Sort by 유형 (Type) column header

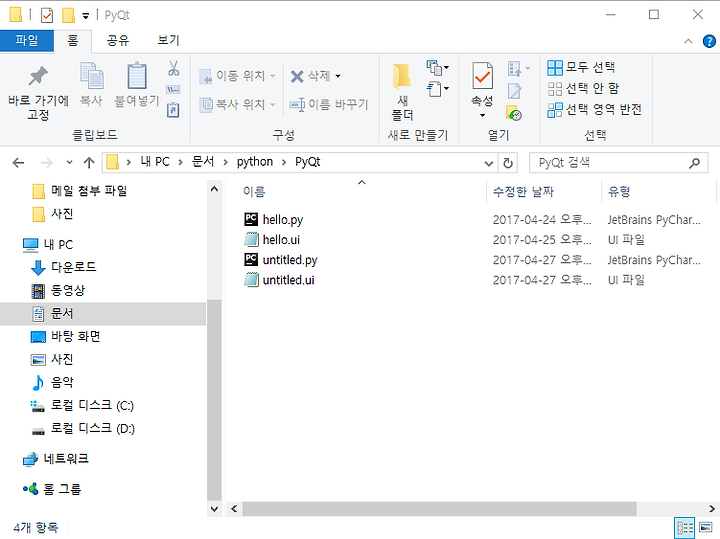619,191
